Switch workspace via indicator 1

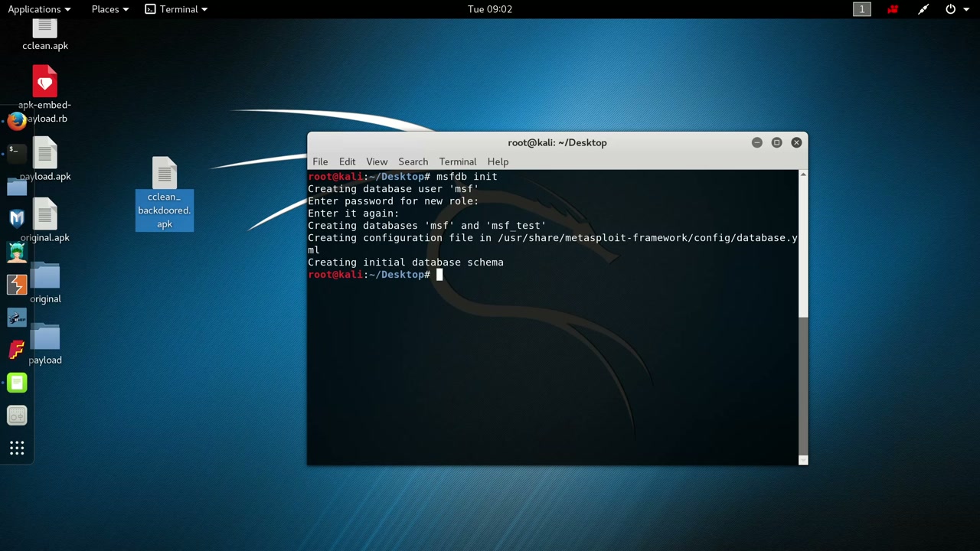pyautogui.click(x=862, y=9)
